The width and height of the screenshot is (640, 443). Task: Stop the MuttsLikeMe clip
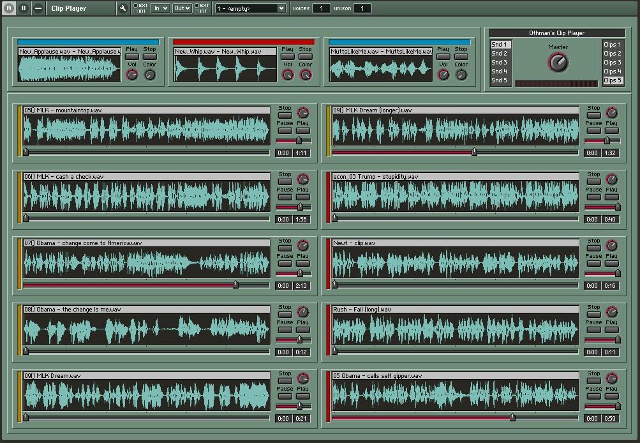pyautogui.click(x=461, y=56)
